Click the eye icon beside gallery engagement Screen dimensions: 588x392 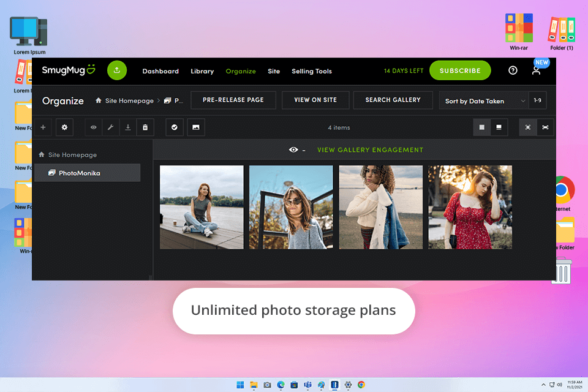click(x=293, y=149)
